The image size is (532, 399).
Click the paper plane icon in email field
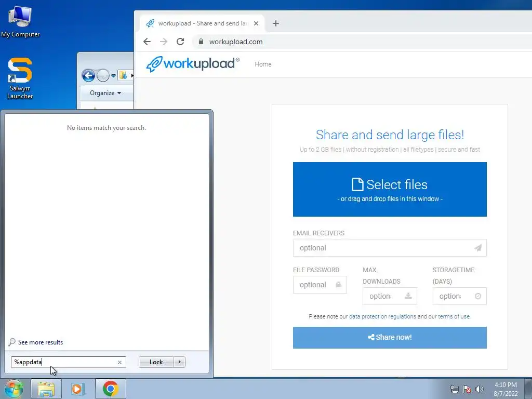[x=478, y=248]
